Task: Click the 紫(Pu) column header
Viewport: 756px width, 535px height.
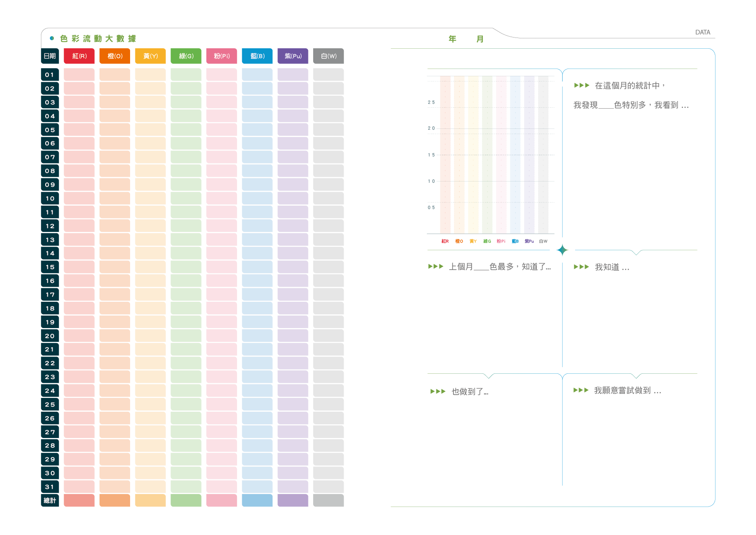Action: tap(293, 56)
